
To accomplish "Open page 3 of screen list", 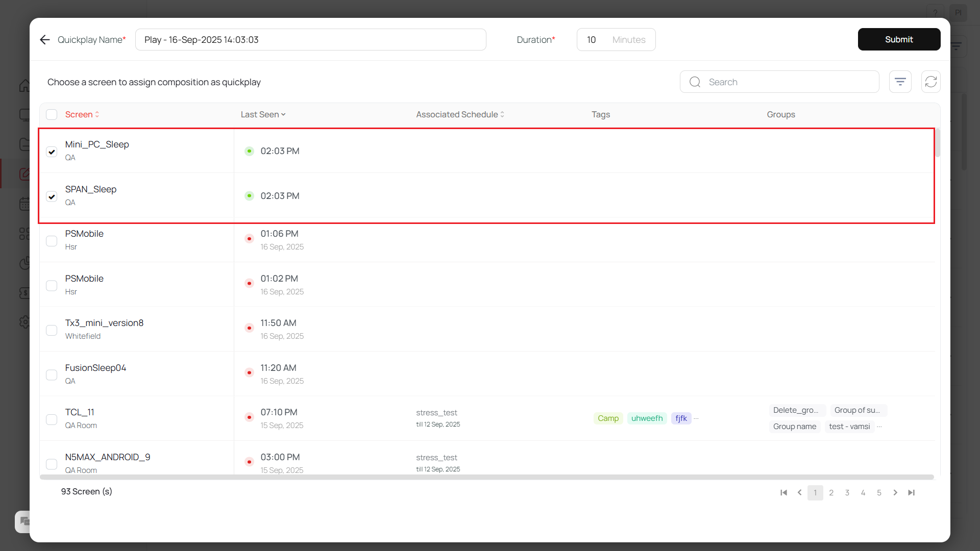I will 847,492.
